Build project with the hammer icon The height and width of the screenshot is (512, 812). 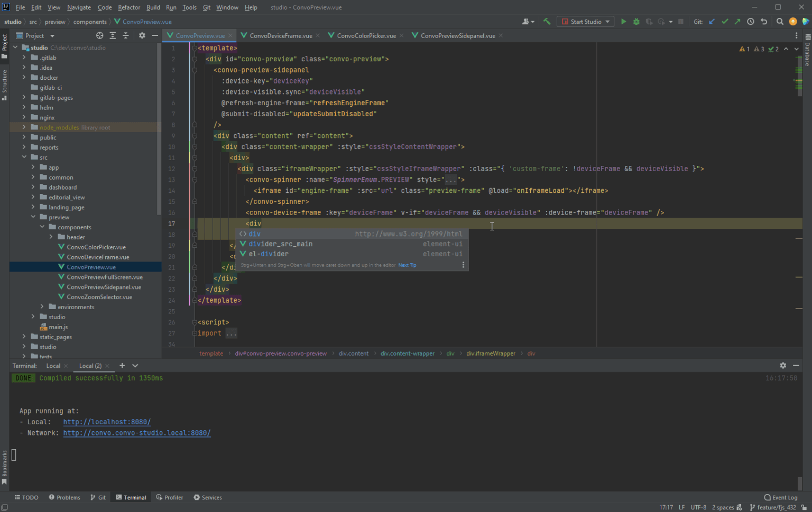pos(547,22)
